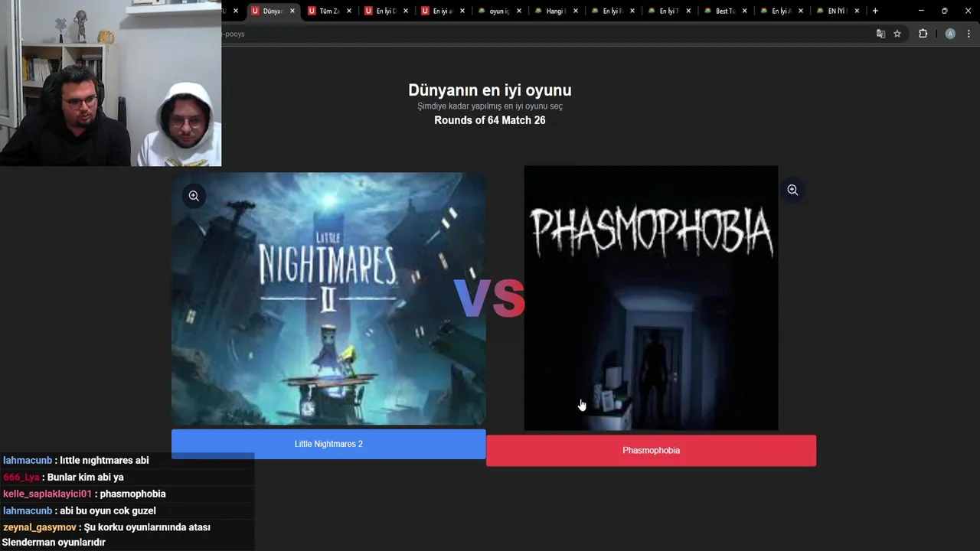980x551 pixels.
Task: Open the browser profile avatar
Action: click(950, 34)
